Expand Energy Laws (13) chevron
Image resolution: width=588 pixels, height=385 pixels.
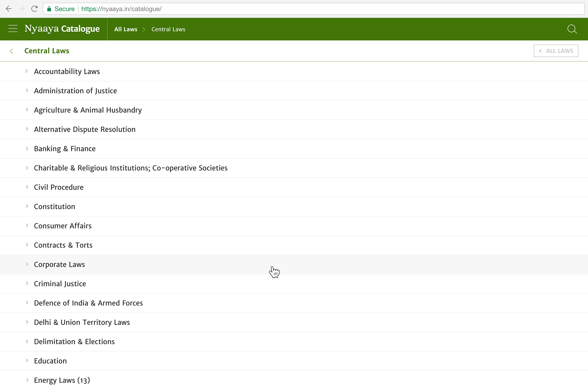coord(27,380)
